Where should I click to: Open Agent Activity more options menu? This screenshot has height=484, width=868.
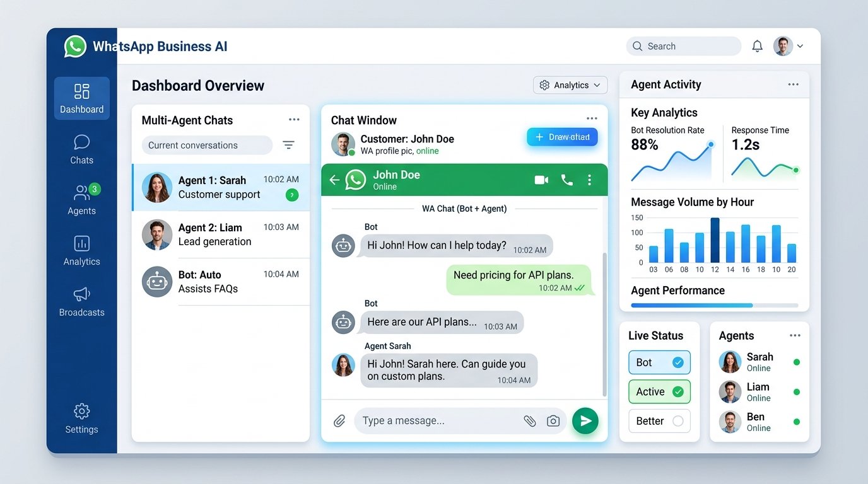coord(794,84)
